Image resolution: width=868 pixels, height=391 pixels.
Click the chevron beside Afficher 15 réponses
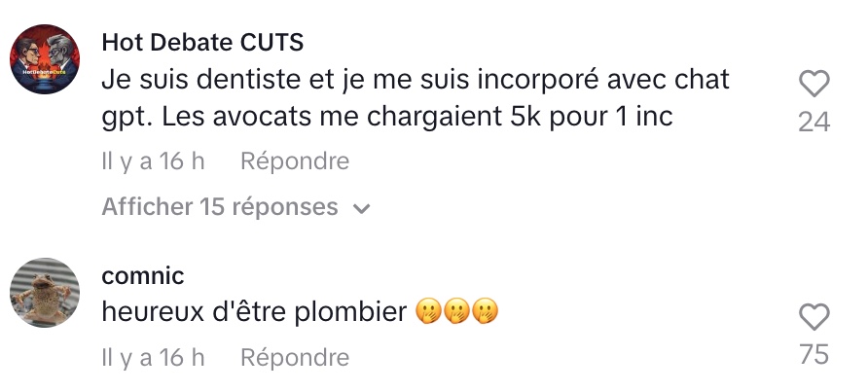[361, 209]
